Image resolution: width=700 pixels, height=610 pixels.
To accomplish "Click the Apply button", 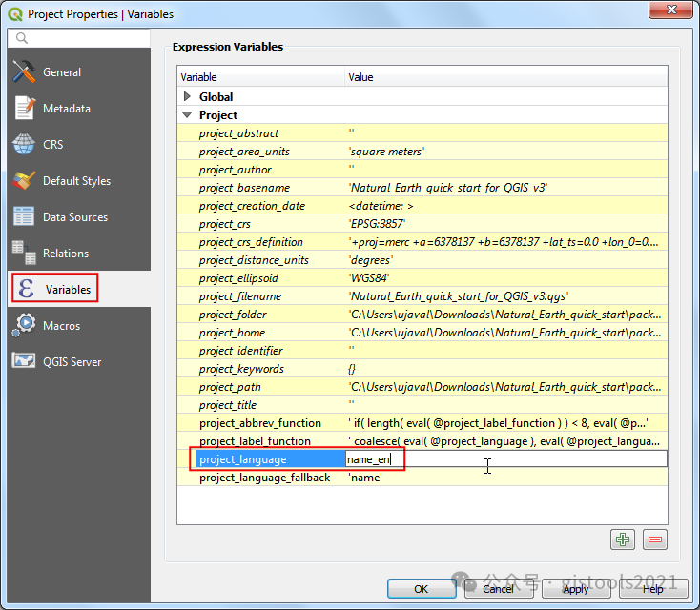I will coord(576,589).
